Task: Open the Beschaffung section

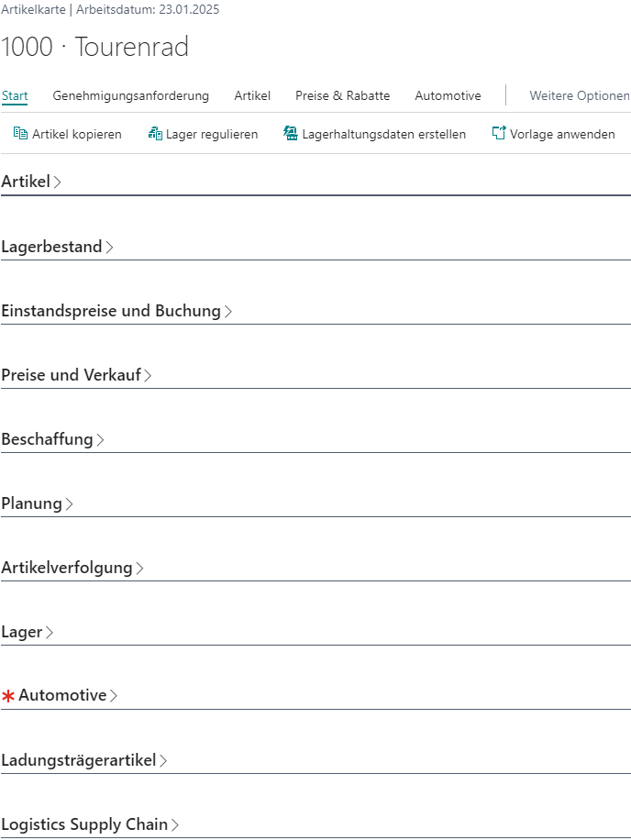Action: 52,439
